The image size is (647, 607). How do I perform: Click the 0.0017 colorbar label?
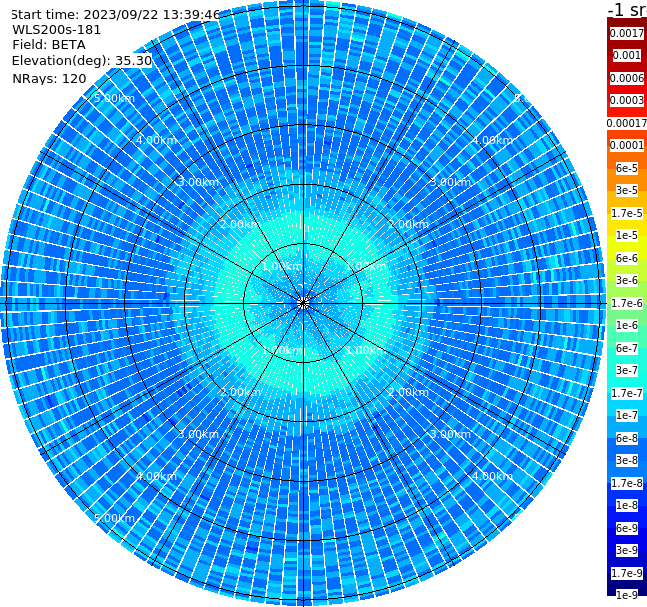(x=627, y=33)
